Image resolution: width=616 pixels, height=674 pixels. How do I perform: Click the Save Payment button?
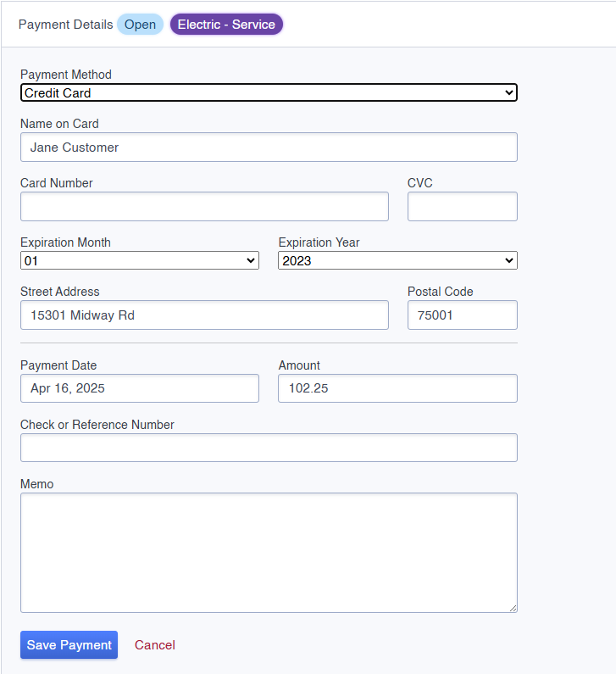tap(69, 645)
